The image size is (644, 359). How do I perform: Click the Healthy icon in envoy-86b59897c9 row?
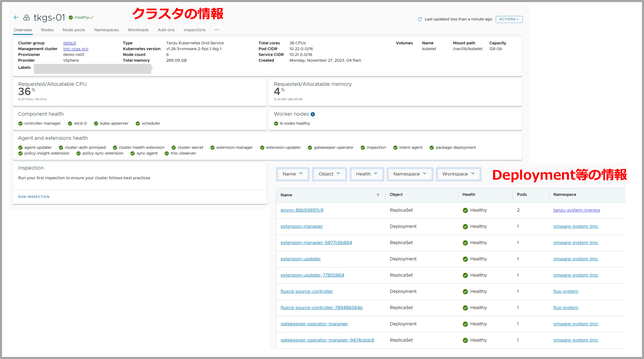(x=465, y=210)
